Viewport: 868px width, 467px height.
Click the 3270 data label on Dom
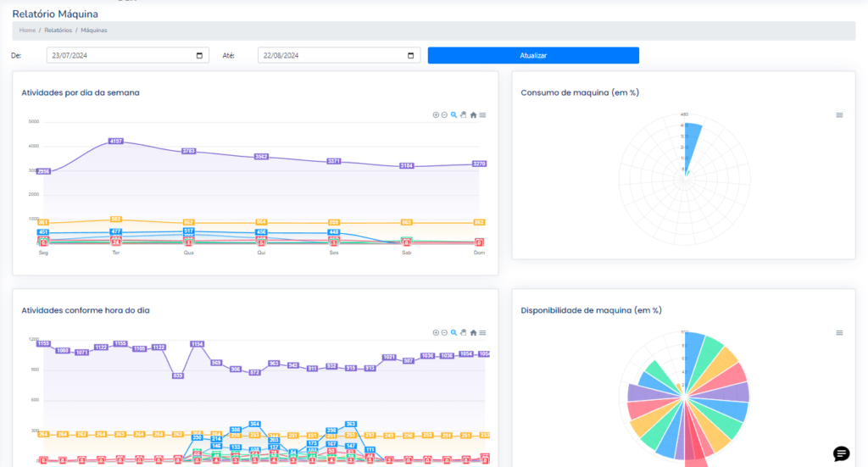point(480,164)
